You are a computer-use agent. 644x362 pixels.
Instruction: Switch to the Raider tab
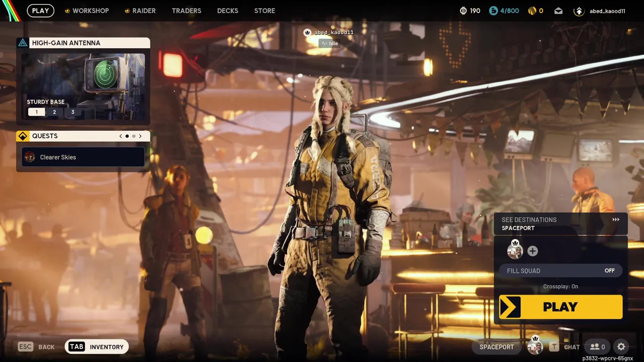[x=140, y=11]
